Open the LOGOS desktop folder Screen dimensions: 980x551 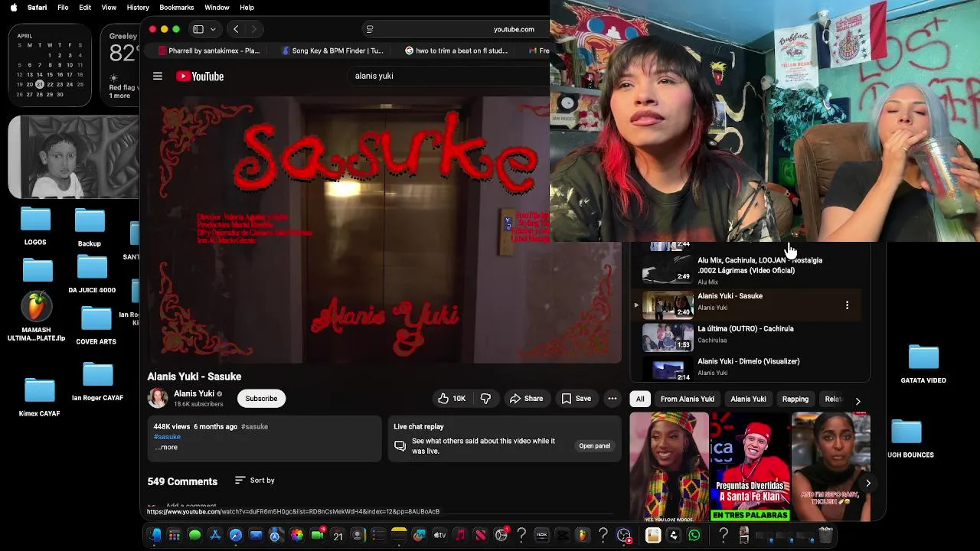[x=35, y=227]
